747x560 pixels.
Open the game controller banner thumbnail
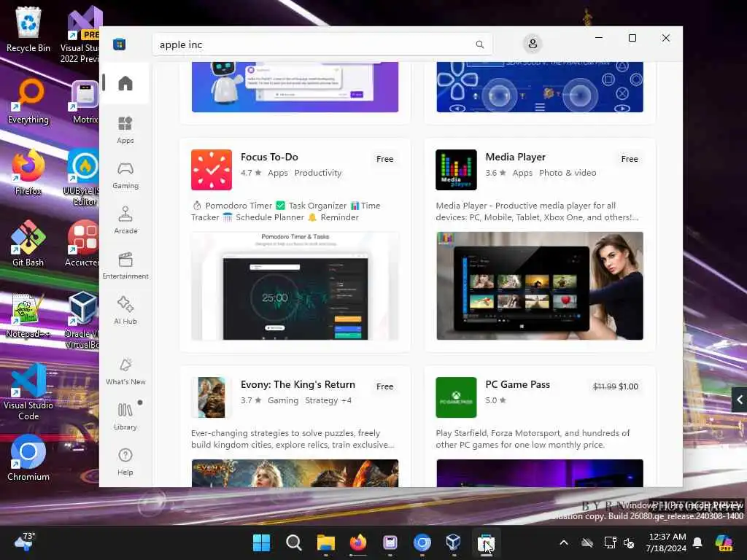coord(540,87)
